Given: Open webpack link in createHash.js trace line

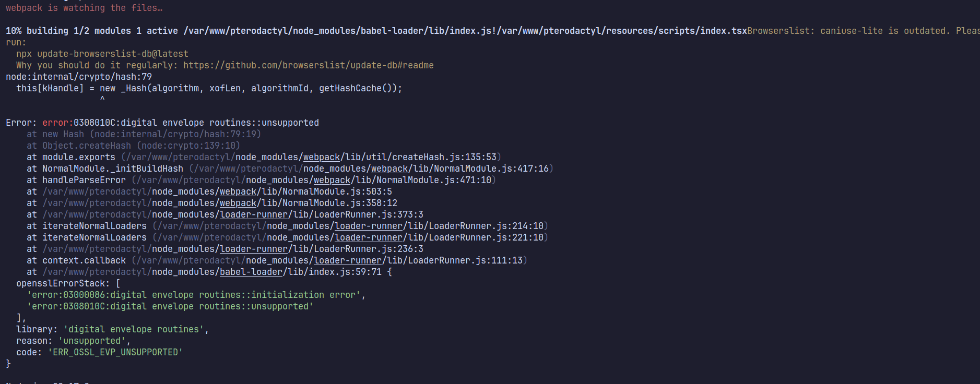Looking at the screenshot, I should [x=322, y=157].
